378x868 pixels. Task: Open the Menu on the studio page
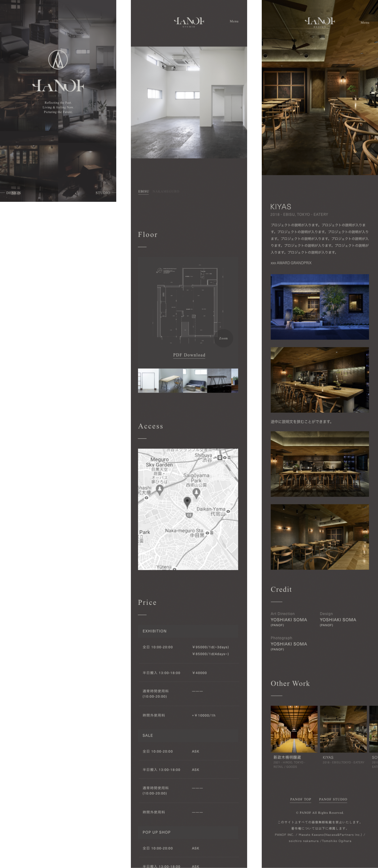point(234,21)
